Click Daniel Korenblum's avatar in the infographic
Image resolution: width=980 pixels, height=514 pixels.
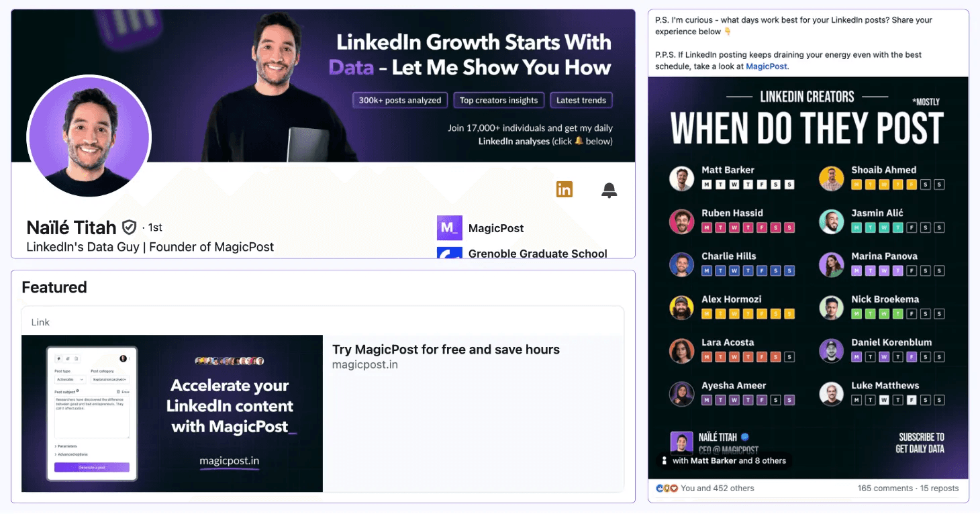pyautogui.click(x=831, y=351)
